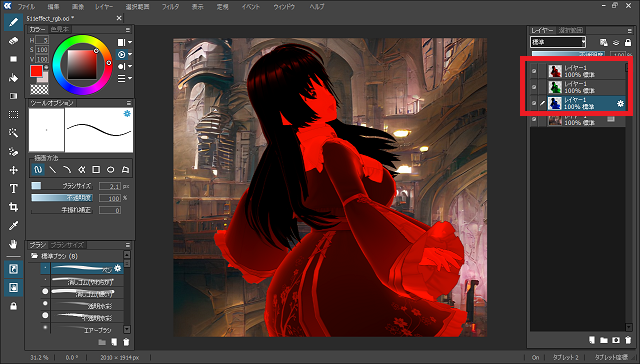The width and height of the screenshot is (640, 364).
Task: Choose the straight line drawing method
Action: click(53, 170)
